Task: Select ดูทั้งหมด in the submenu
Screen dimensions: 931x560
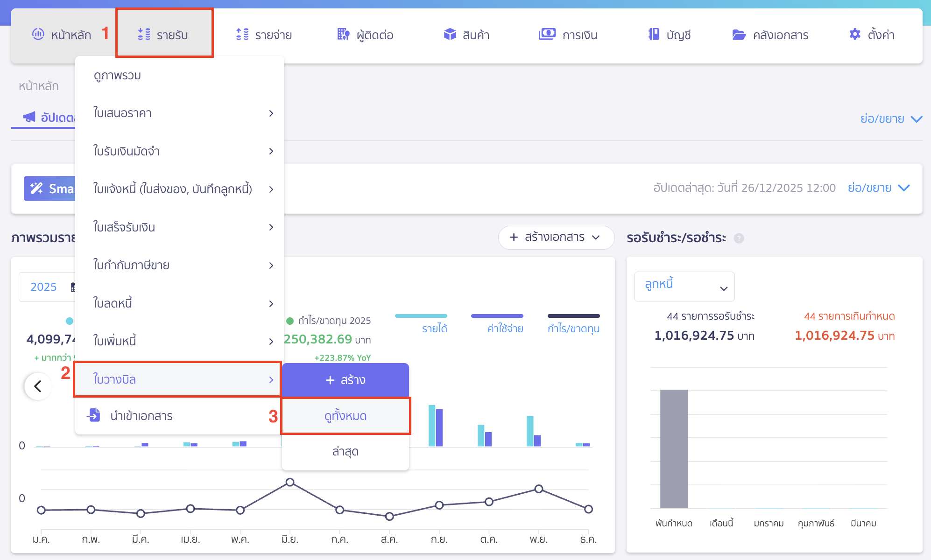Action: pos(346,416)
